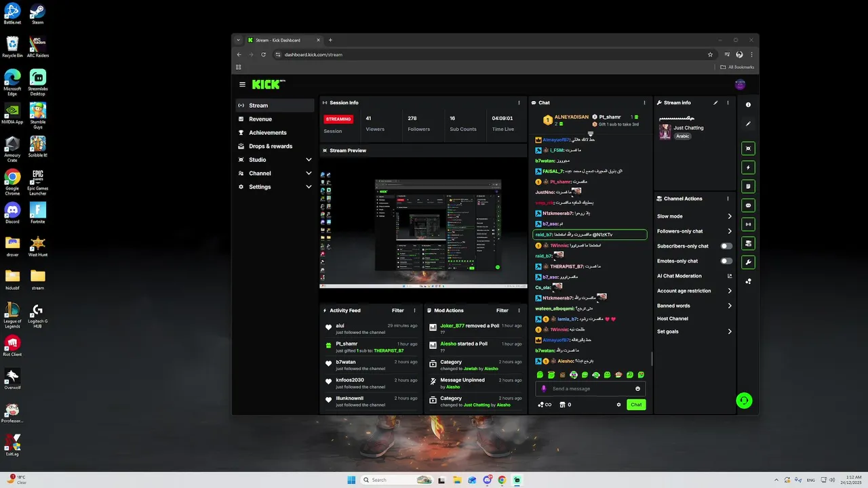Open Activity Feed Filter
Image resolution: width=868 pixels, height=488 pixels.
(x=398, y=310)
